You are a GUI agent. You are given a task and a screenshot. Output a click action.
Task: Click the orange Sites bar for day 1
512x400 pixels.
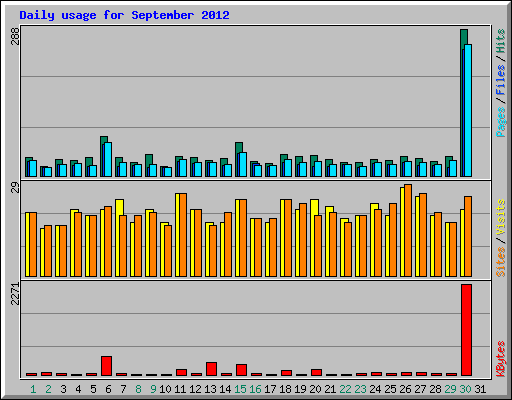pyautogui.click(x=33, y=244)
